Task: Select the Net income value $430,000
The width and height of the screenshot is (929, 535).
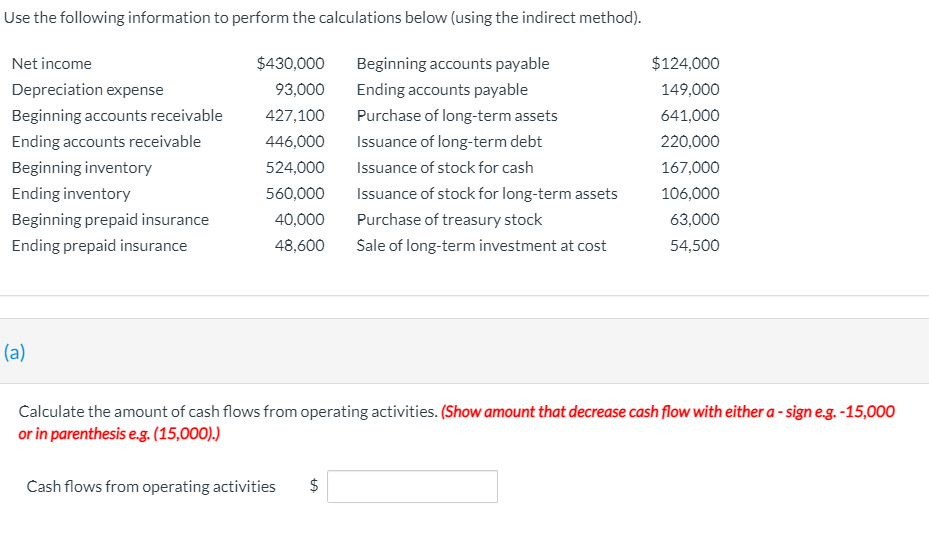Action: pos(290,63)
